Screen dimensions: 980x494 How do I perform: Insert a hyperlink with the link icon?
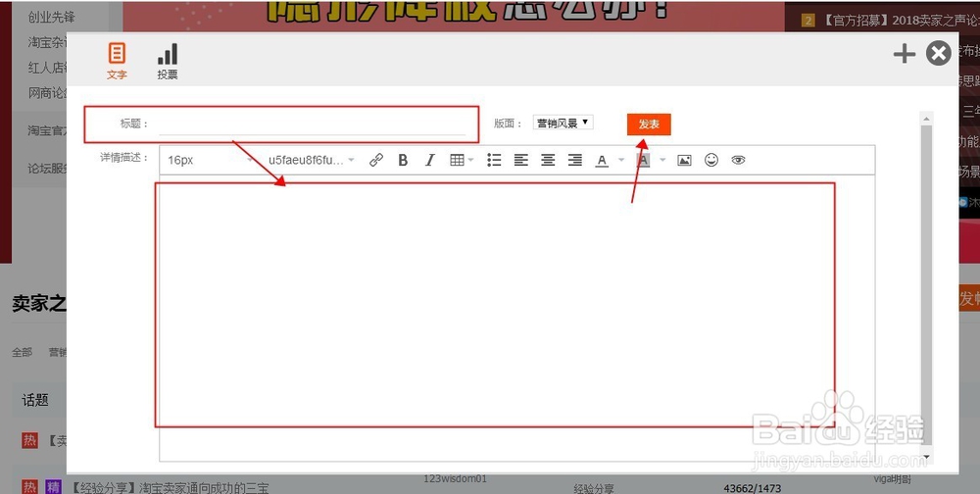[x=375, y=160]
